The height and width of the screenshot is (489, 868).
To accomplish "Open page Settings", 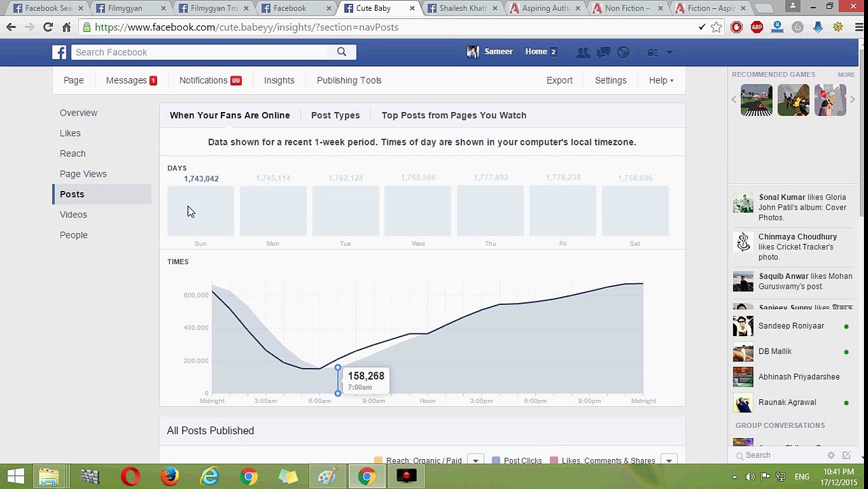I will click(611, 80).
